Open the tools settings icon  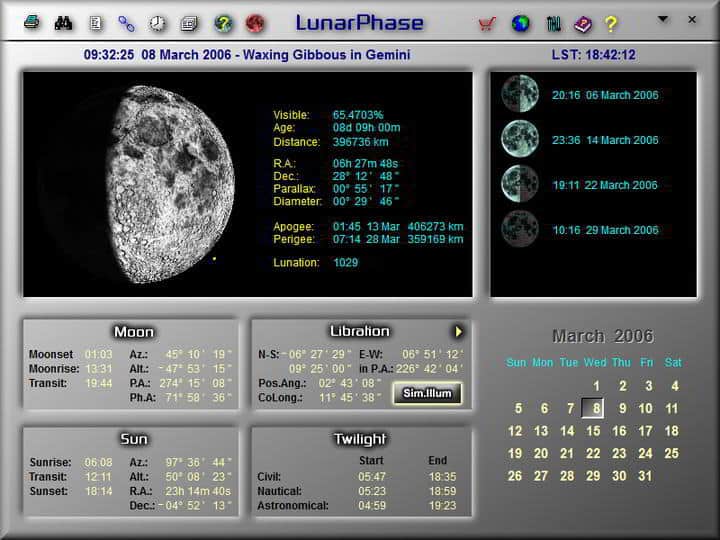click(x=554, y=24)
